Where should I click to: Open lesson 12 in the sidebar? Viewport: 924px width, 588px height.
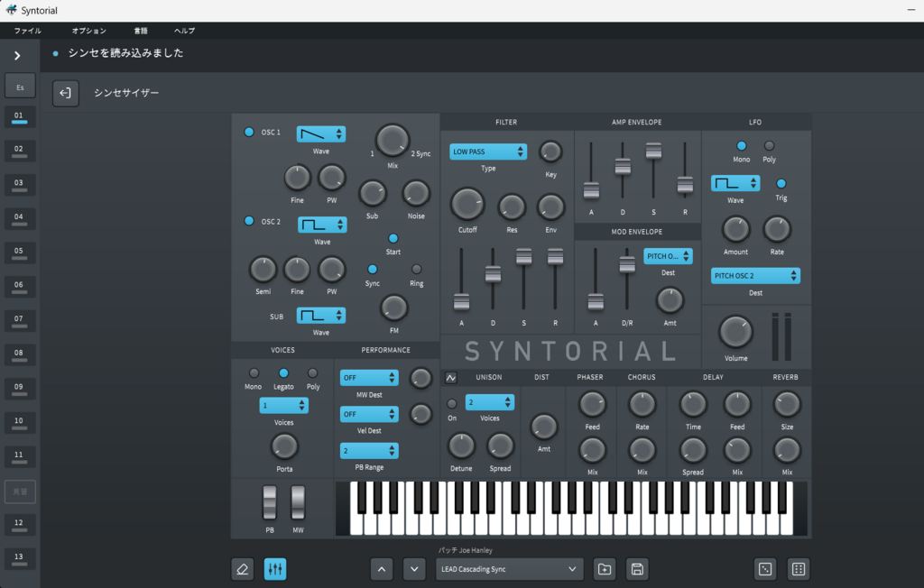tap(20, 524)
